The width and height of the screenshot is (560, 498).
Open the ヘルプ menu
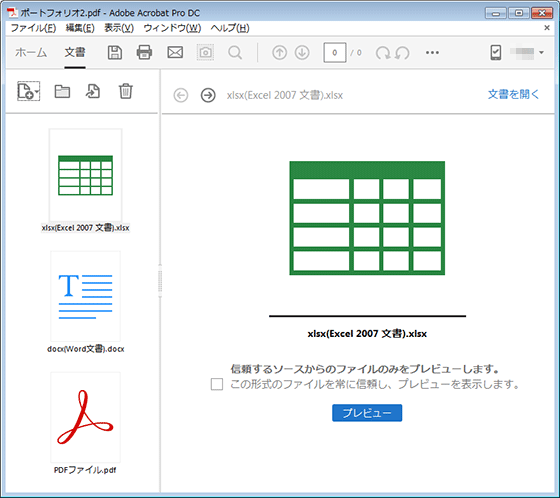tap(230, 28)
